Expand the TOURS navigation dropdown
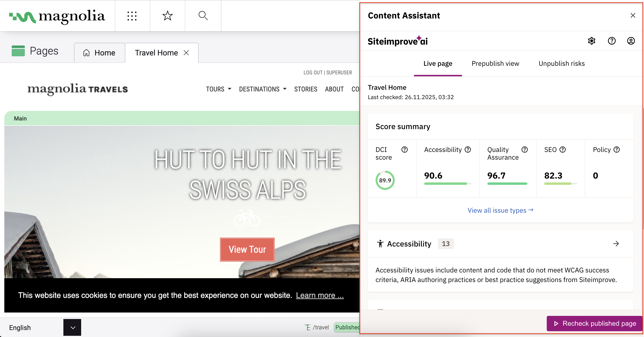The height and width of the screenshot is (337, 644). point(219,89)
